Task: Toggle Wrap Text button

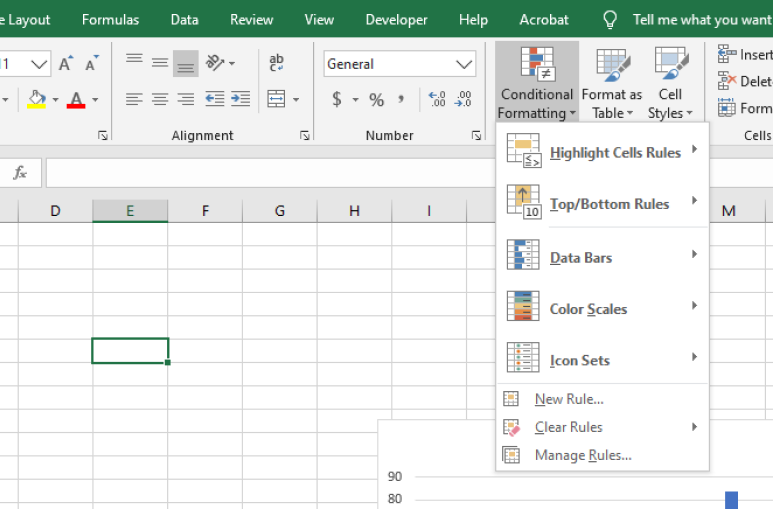Action: tap(276, 63)
